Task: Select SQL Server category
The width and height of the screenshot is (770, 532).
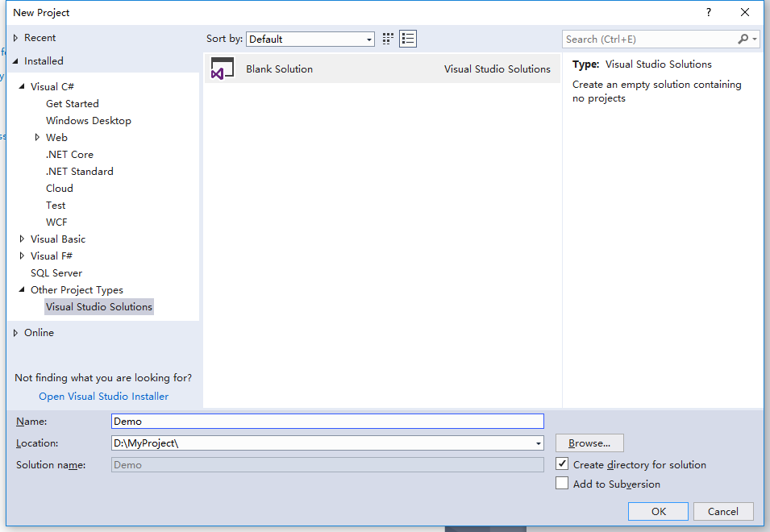Action: (x=56, y=273)
